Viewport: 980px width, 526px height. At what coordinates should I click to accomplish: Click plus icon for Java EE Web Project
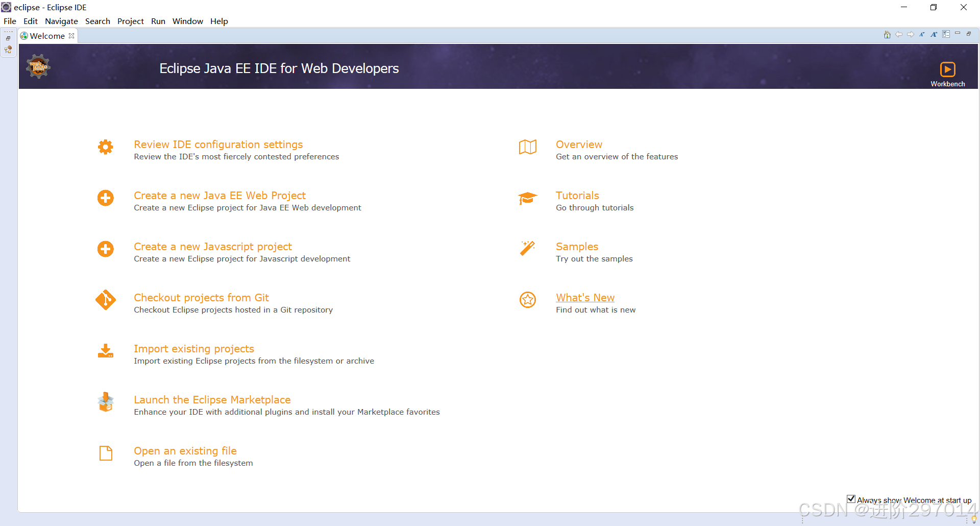(x=106, y=198)
